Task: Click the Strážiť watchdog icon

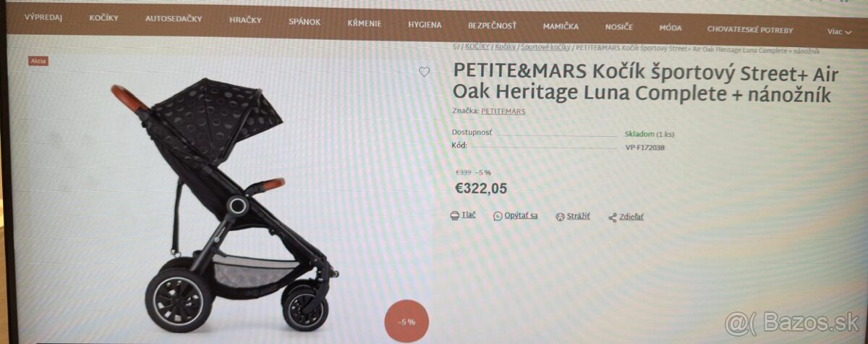Action: [x=560, y=217]
